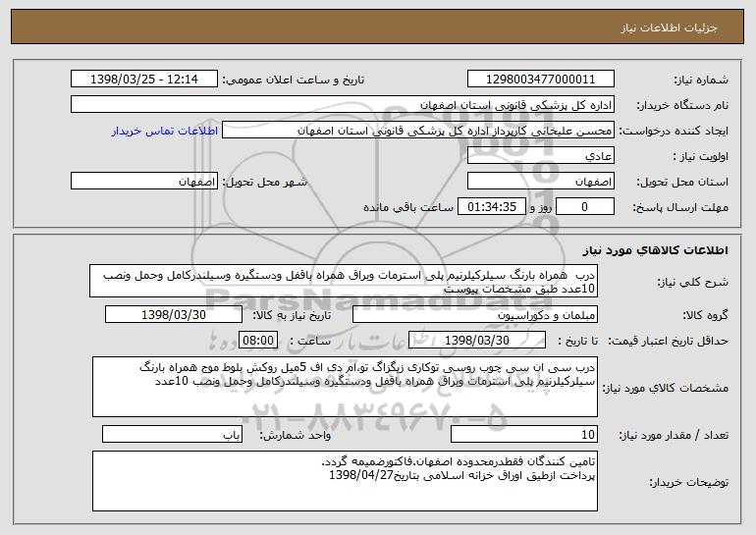756x535 pixels.
Task: Click the label شرح کلی نیاز
Action: 693,282
